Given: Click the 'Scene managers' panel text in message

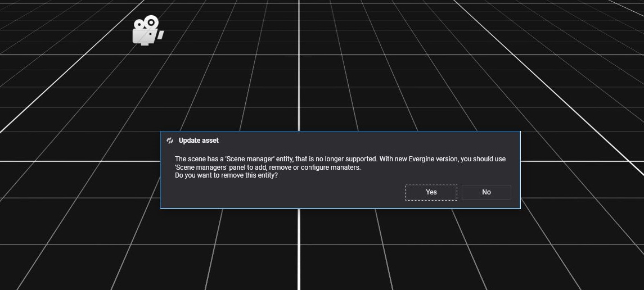Looking at the screenshot, I should pyautogui.click(x=199, y=167).
